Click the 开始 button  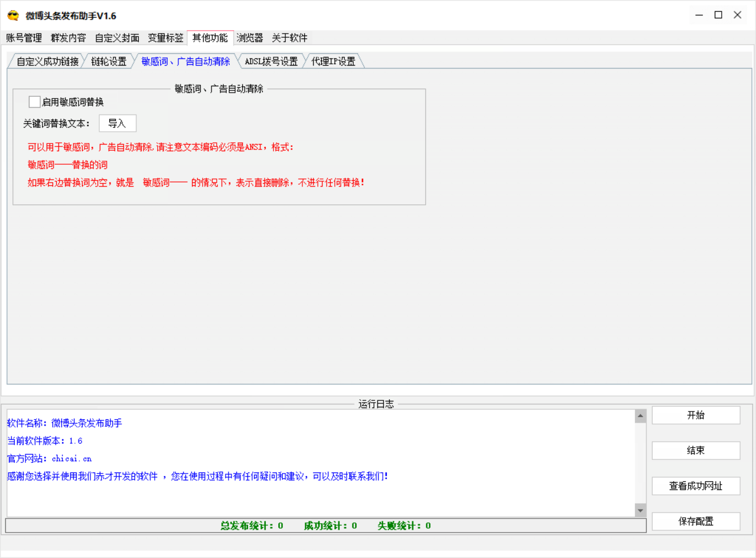pos(696,415)
